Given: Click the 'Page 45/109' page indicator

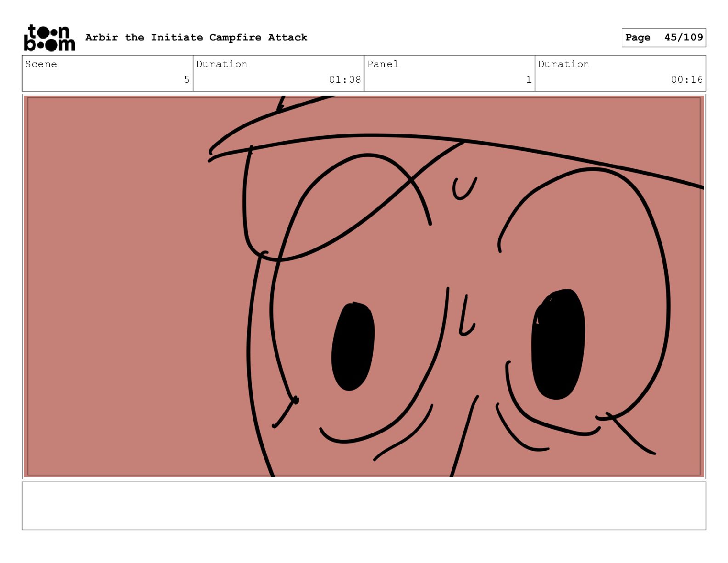Looking at the screenshot, I should (x=664, y=38).
